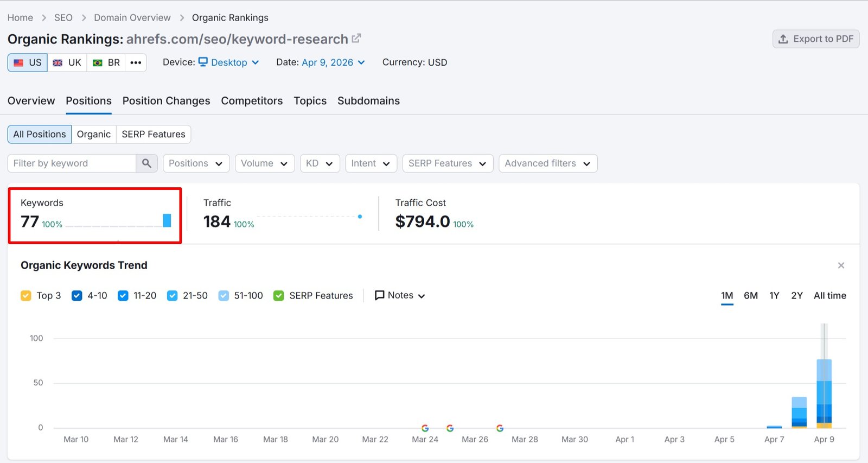Open the Advanced filters dropdown

coord(548,163)
